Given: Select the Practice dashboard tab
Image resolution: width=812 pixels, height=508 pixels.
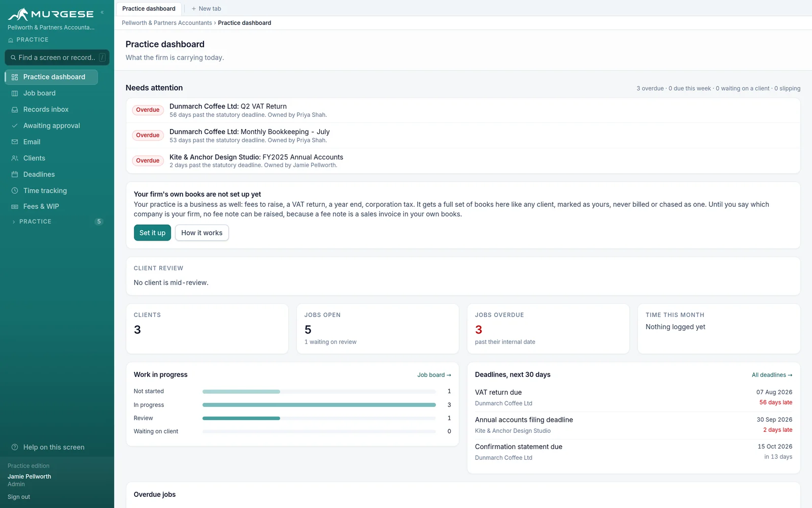Looking at the screenshot, I should (149, 9).
